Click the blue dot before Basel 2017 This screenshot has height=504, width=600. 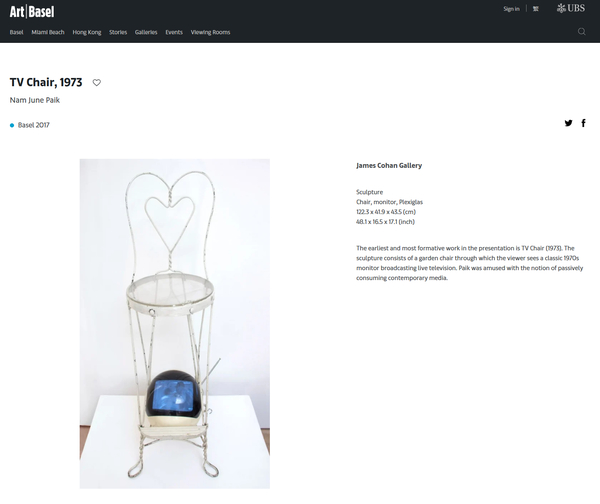12,125
